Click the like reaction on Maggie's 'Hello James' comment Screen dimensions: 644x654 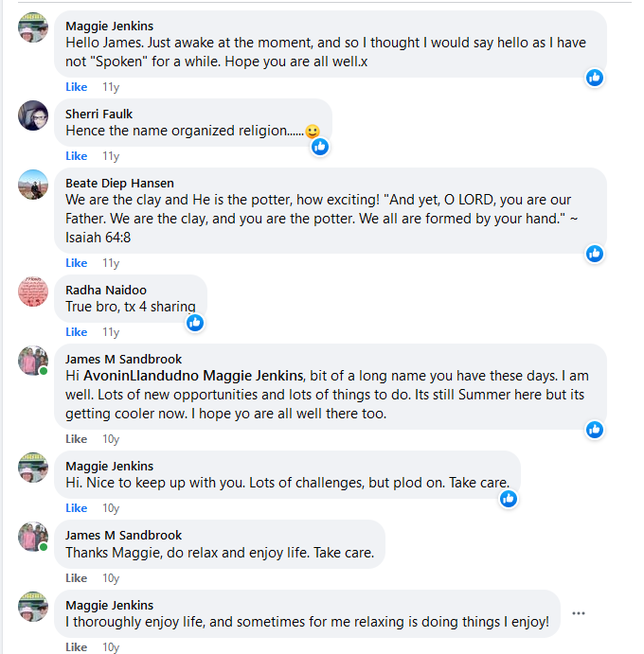595,77
